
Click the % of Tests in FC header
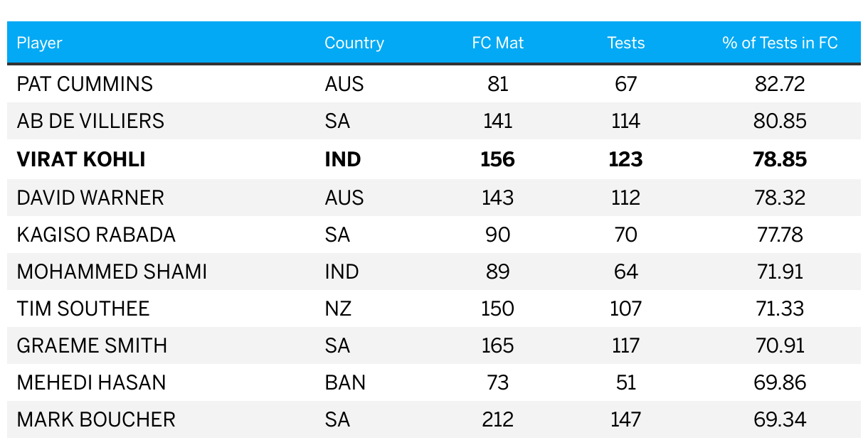(x=780, y=43)
